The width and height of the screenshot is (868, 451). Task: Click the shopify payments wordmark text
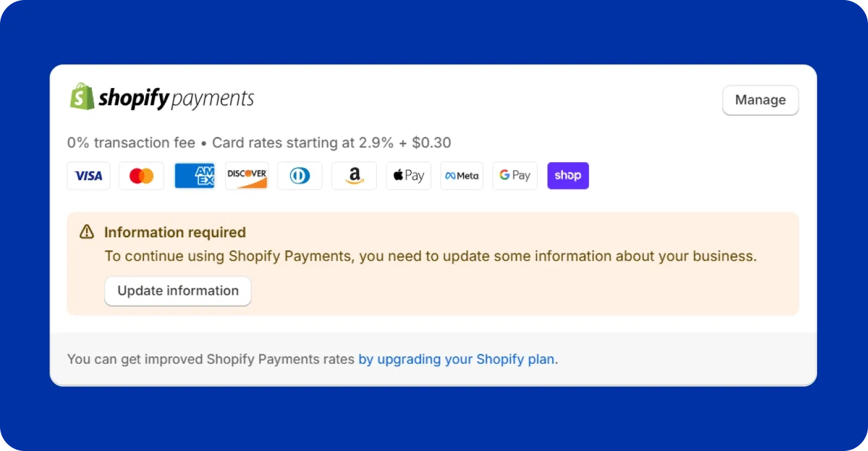click(x=177, y=99)
